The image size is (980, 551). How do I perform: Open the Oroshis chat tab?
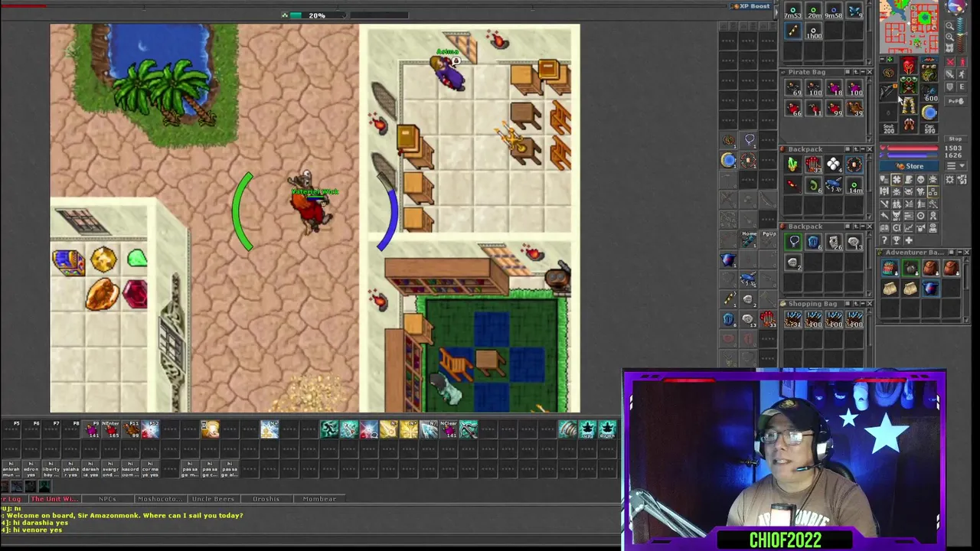pos(266,499)
